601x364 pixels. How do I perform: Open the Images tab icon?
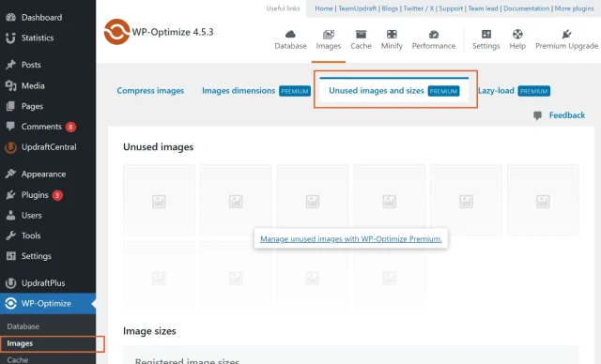329,35
